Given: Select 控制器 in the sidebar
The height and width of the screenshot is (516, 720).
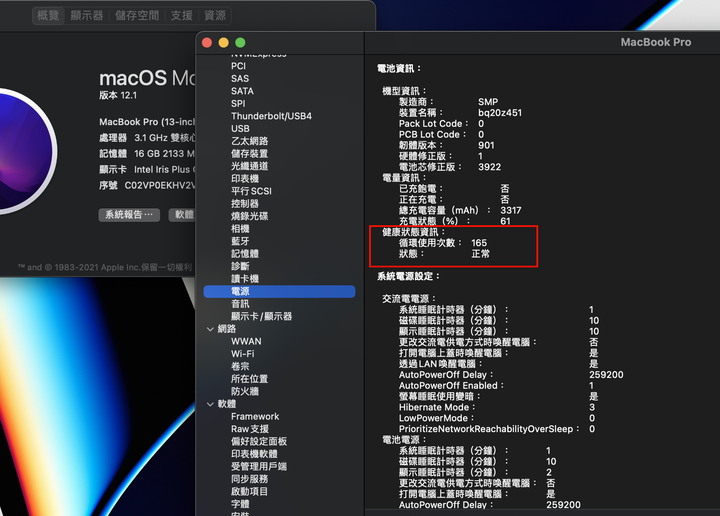Looking at the screenshot, I should click(x=245, y=203).
